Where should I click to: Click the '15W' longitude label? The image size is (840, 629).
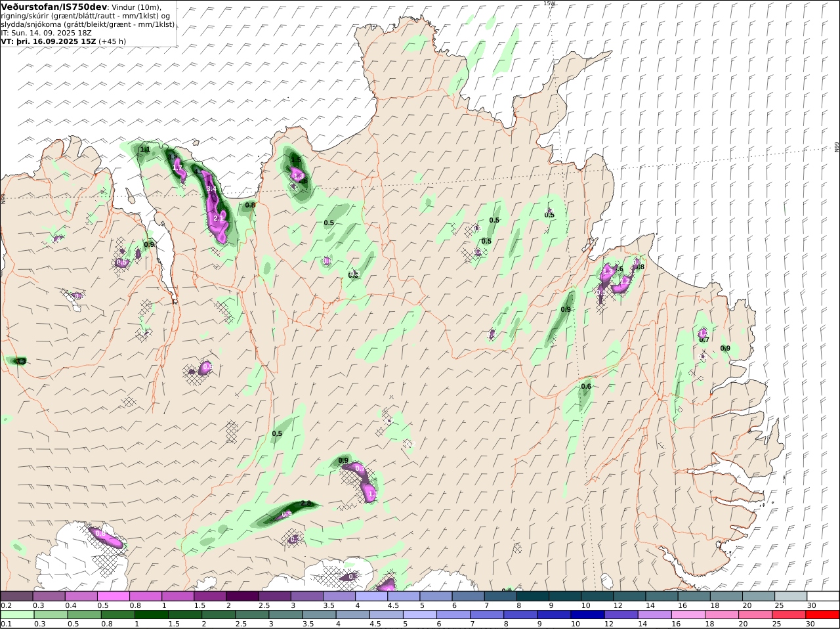tap(549, 3)
